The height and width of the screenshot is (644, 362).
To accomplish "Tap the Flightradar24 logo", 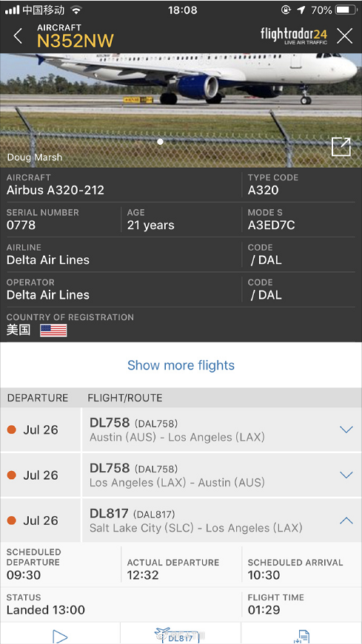I will point(294,36).
